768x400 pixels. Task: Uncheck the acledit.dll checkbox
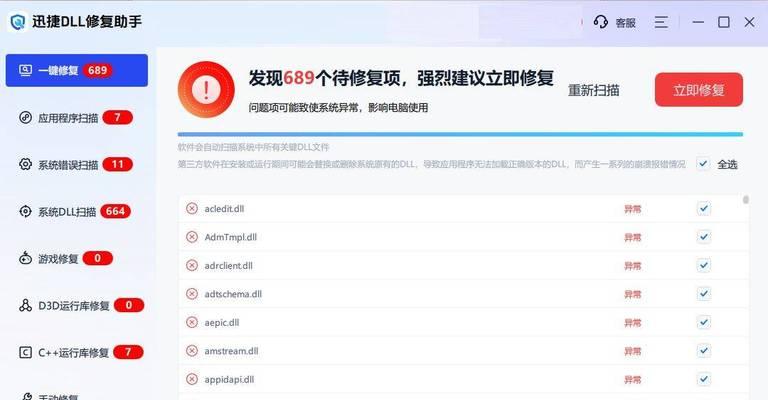click(x=704, y=209)
